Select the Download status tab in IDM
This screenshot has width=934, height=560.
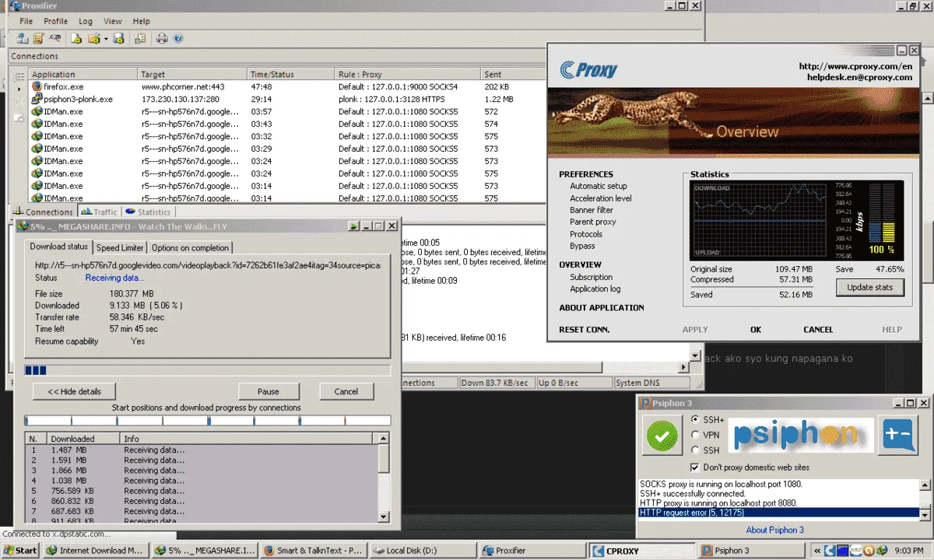[x=59, y=247]
